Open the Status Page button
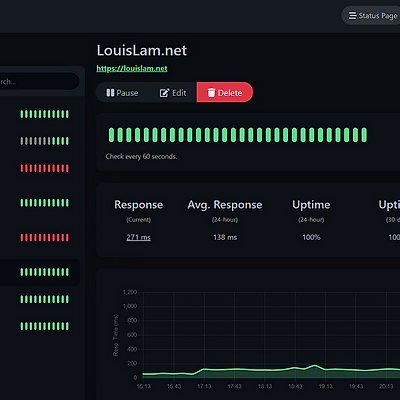 tap(371, 16)
